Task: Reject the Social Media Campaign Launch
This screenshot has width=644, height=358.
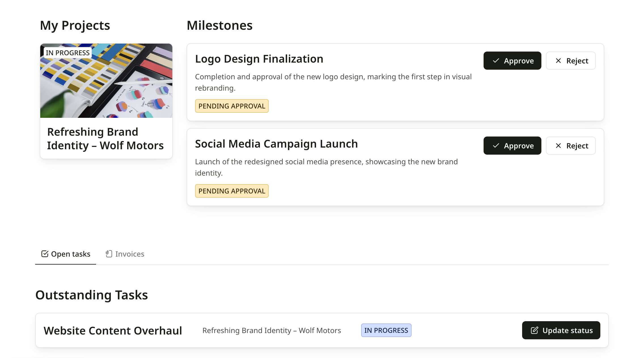Action: tap(571, 146)
